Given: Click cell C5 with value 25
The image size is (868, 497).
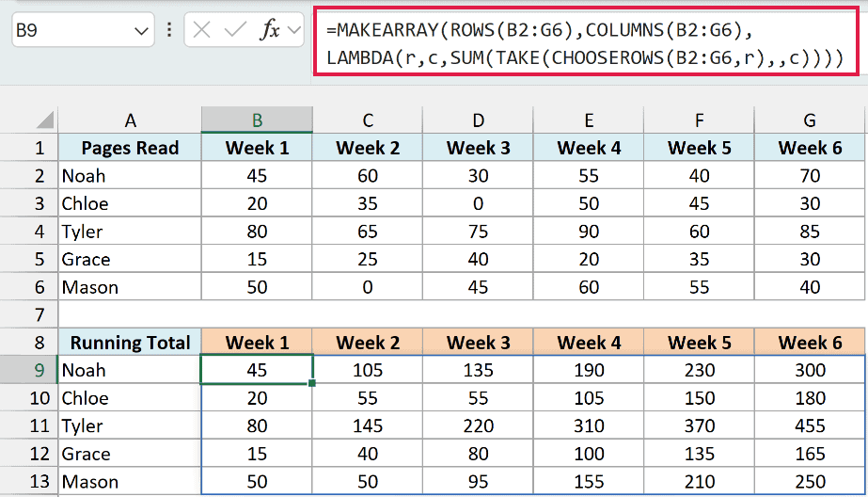Looking at the screenshot, I should tap(368, 259).
